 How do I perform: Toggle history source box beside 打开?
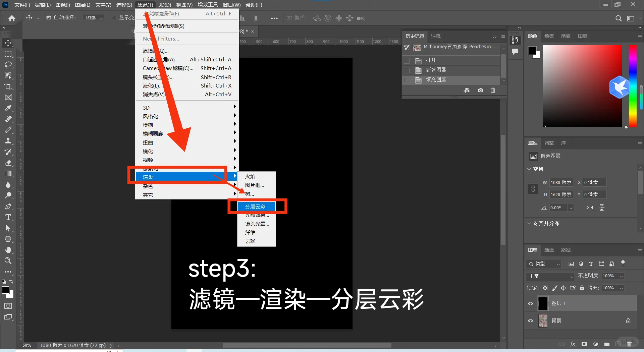coord(407,61)
